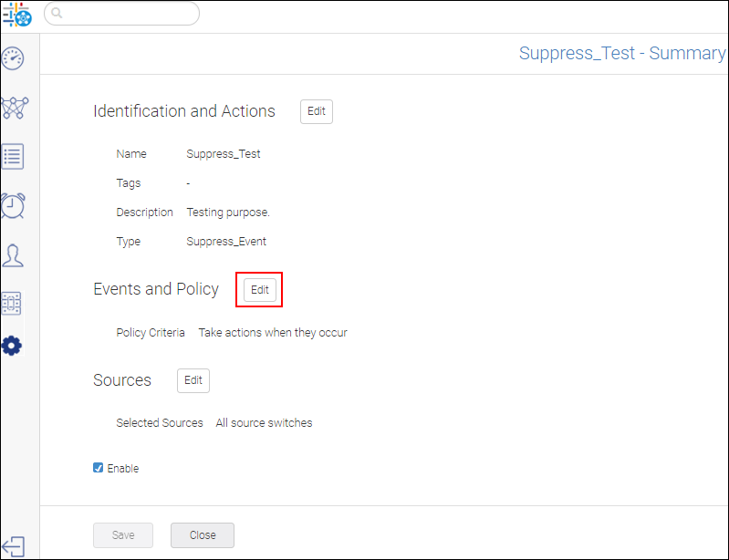The image size is (729, 560).
Task: Edit the Sources section
Action: (x=193, y=380)
